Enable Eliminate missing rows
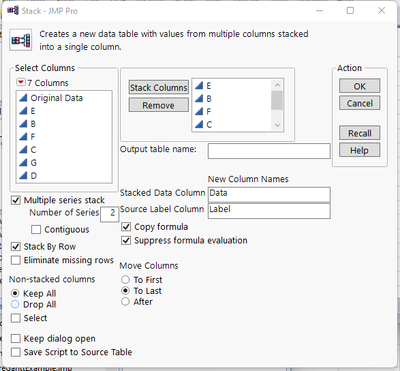The image size is (400, 371). tap(16, 260)
